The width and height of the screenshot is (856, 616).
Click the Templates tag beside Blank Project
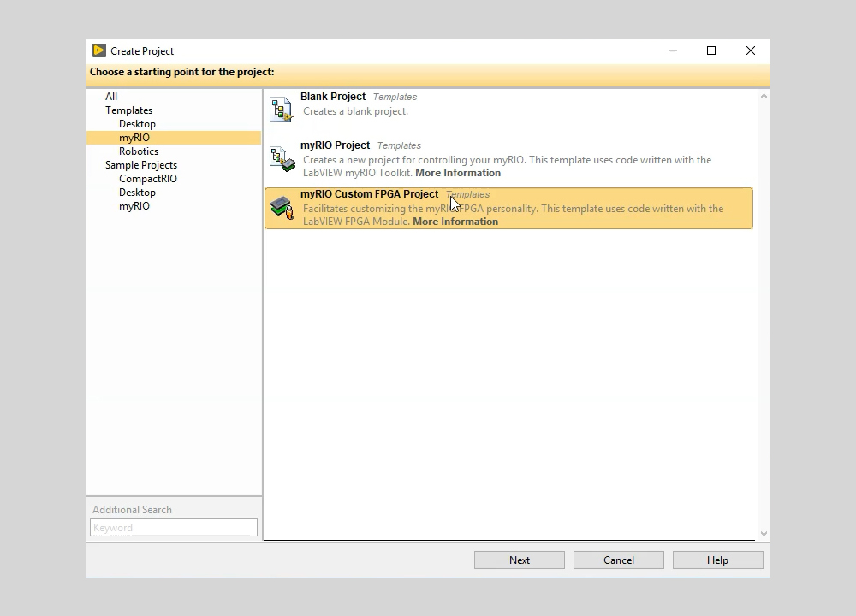(x=395, y=98)
